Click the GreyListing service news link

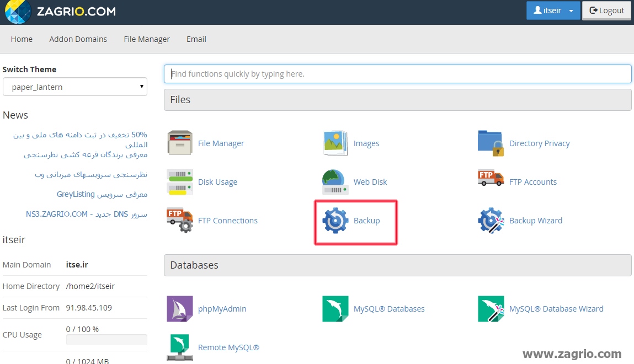coord(102,194)
